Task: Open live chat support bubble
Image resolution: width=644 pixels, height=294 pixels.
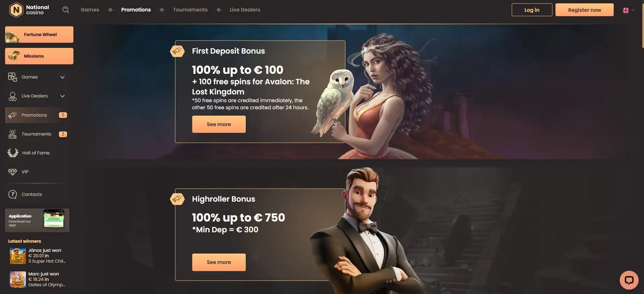Action: tap(629, 280)
